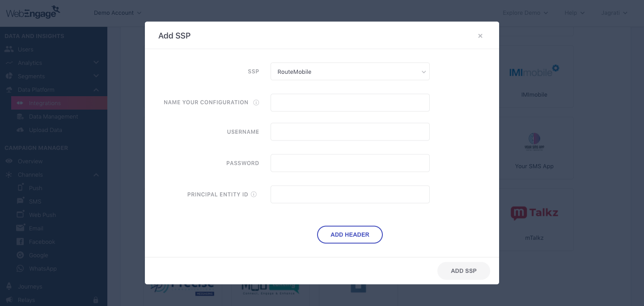Select Data Management in sidebar
Image resolution: width=644 pixels, height=306 pixels.
[x=54, y=116]
